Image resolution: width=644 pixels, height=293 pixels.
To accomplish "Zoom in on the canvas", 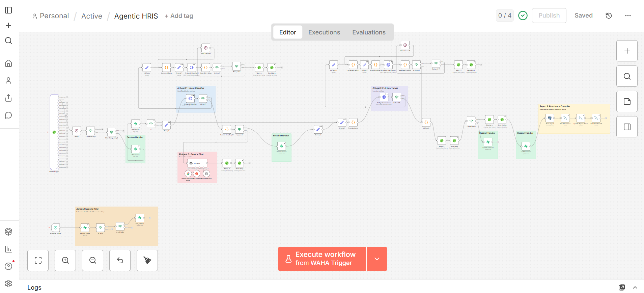I will pyautogui.click(x=65, y=260).
